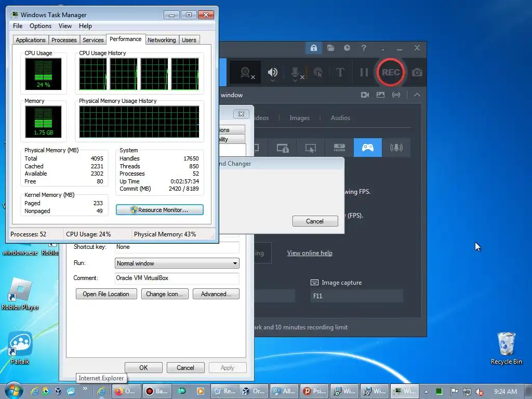
Task: Select the audio-only recording mode microphone icon
Action: 396,148
